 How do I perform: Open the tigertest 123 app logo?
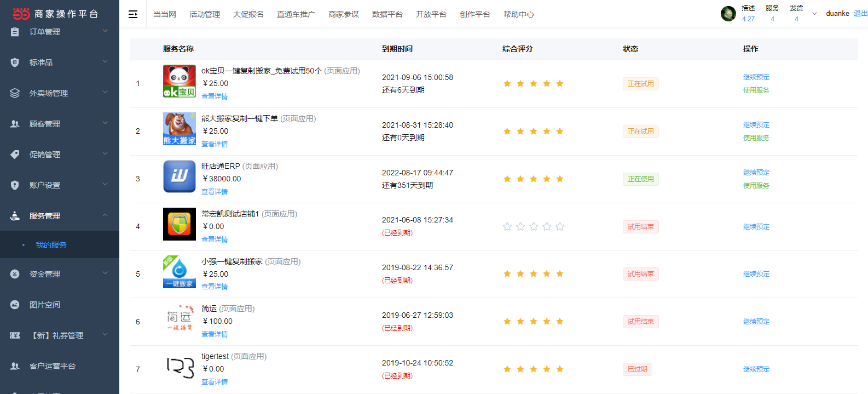180,367
